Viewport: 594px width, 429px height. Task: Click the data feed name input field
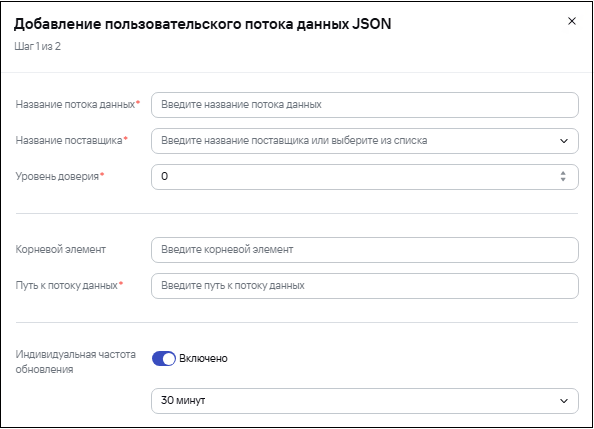point(364,105)
